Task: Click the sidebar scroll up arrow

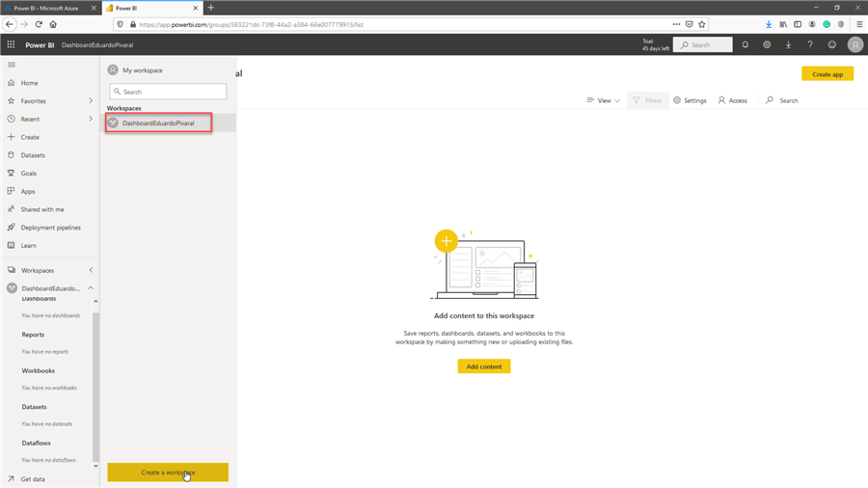Action: [95, 302]
